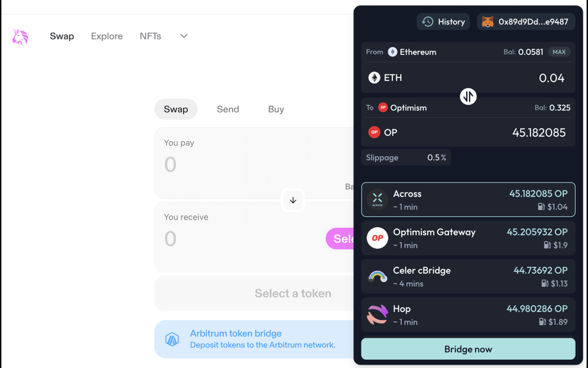Switch to the Send tab

point(228,109)
